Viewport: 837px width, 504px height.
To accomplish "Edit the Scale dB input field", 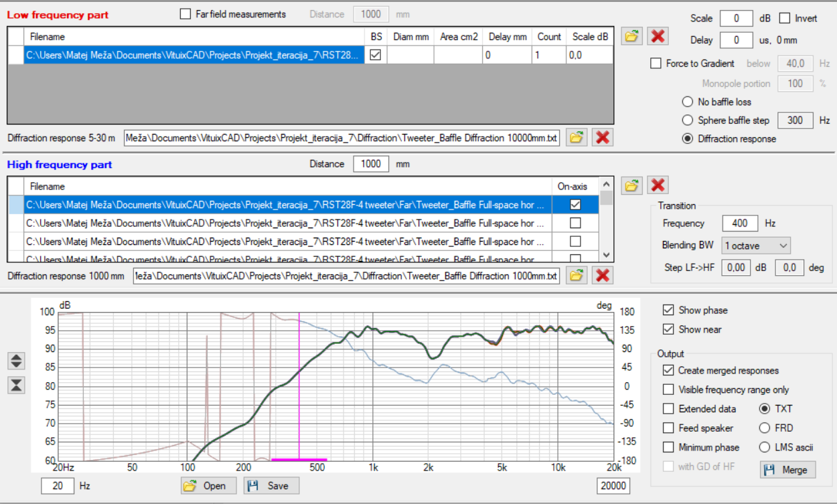I will coord(736,19).
